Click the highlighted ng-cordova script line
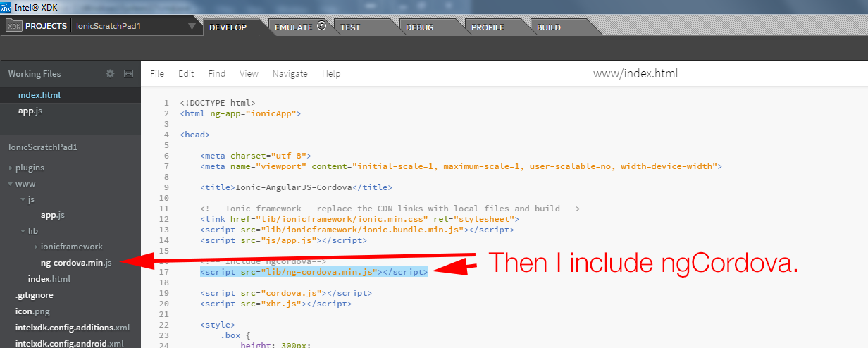Image resolution: width=868 pixels, height=348 pixels. [314, 272]
